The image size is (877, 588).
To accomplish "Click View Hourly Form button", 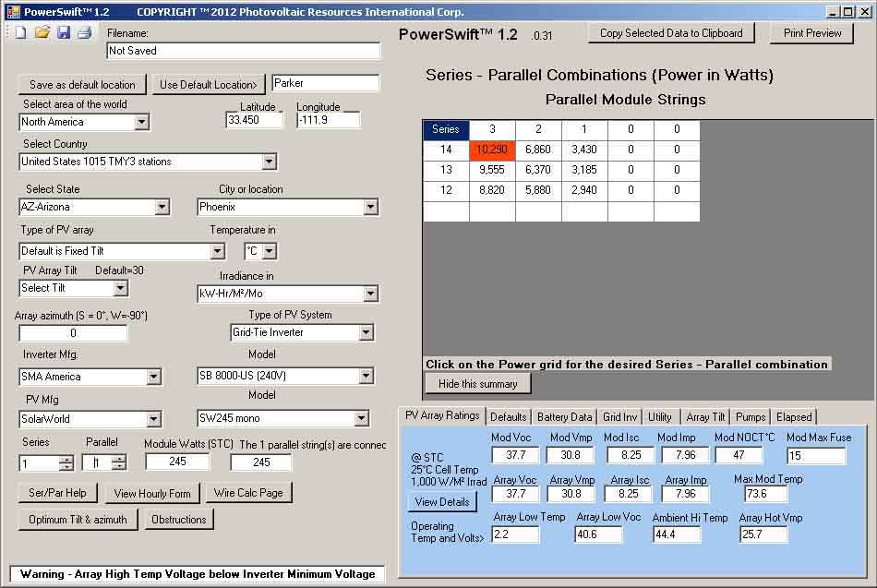I will [x=152, y=494].
